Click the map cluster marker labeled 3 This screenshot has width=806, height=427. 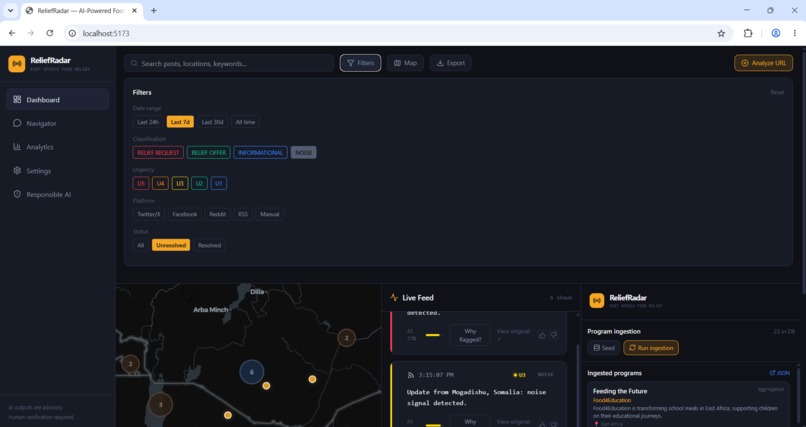(160, 404)
